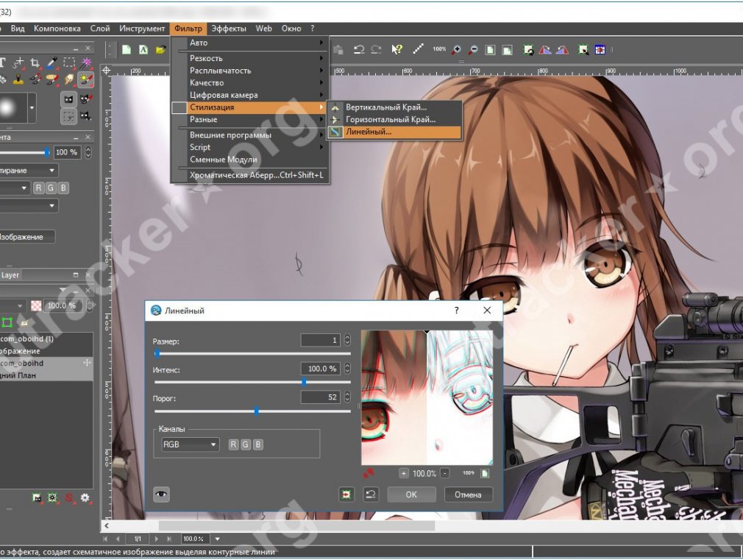Viewport: 743px width, 560px height.
Task: Open the layer blend mode dropdown
Action: pos(13,306)
